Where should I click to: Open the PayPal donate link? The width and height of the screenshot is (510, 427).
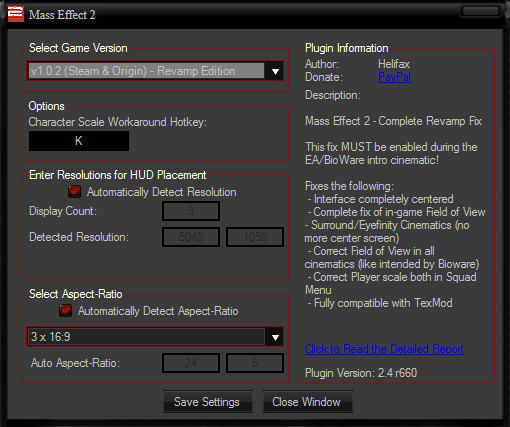coord(394,77)
